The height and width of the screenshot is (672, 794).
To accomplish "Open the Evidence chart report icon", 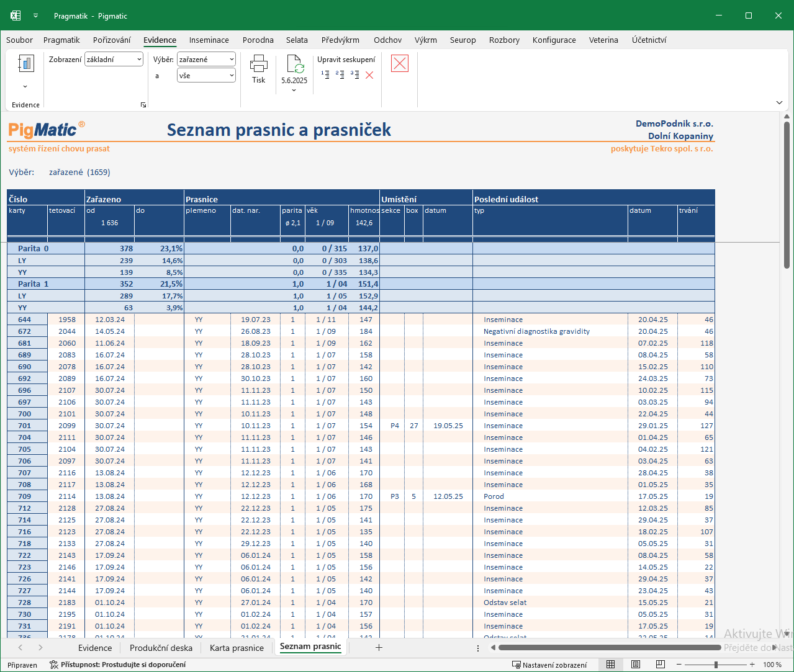I will [25, 64].
